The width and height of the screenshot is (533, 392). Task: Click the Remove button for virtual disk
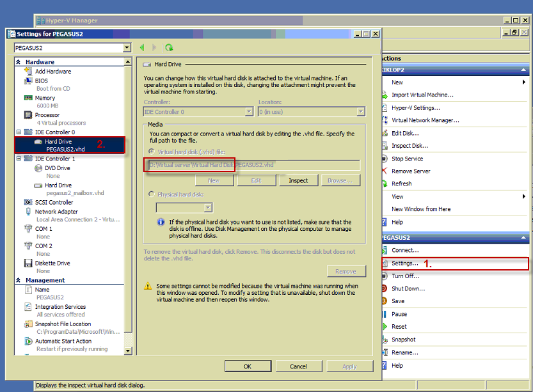[346, 271]
